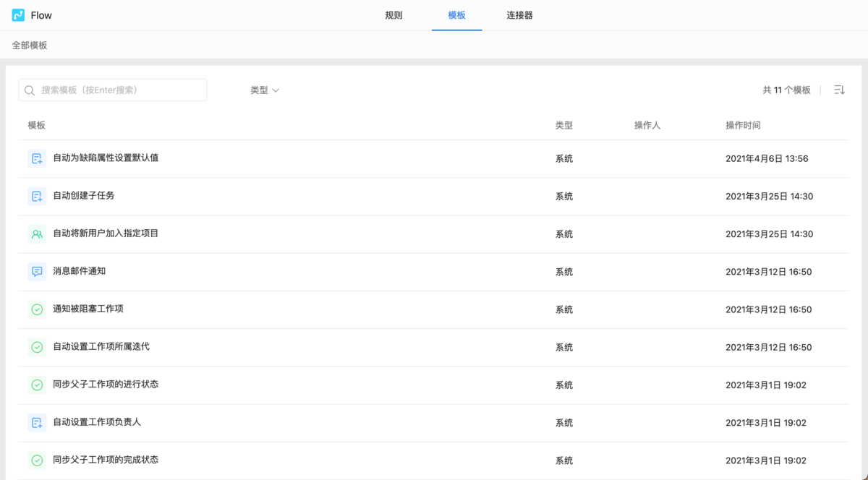Click the Flow title text
This screenshot has height=480, width=868.
[41, 15]
